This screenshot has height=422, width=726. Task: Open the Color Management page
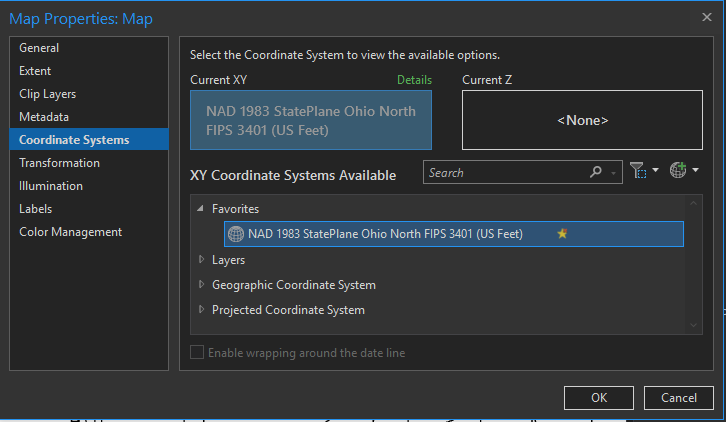70,232
